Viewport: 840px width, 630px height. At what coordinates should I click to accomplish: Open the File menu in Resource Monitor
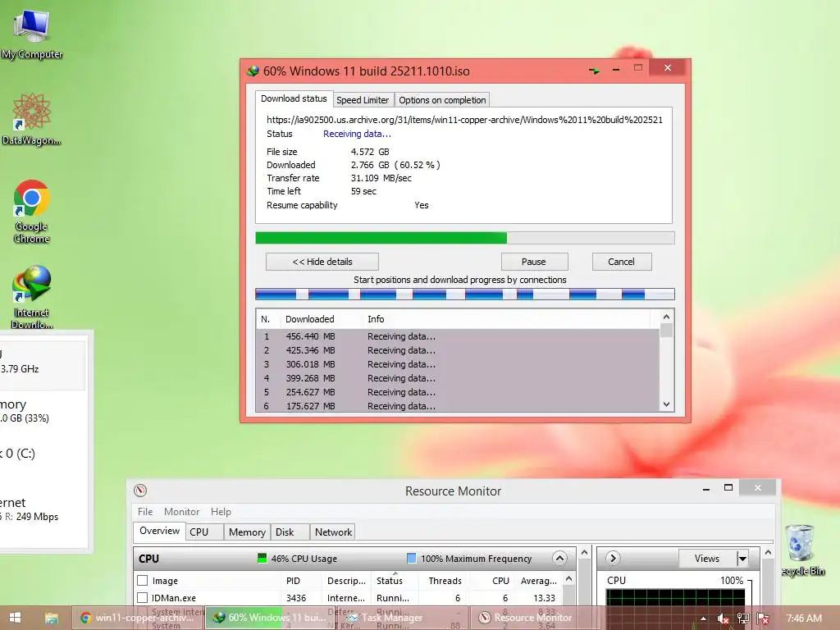click(x=145, y=512)
